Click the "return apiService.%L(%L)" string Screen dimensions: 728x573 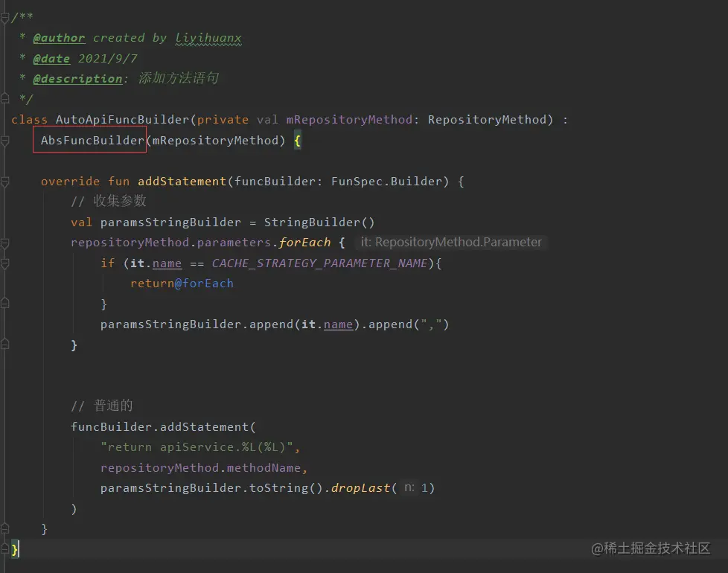[197, 447]
